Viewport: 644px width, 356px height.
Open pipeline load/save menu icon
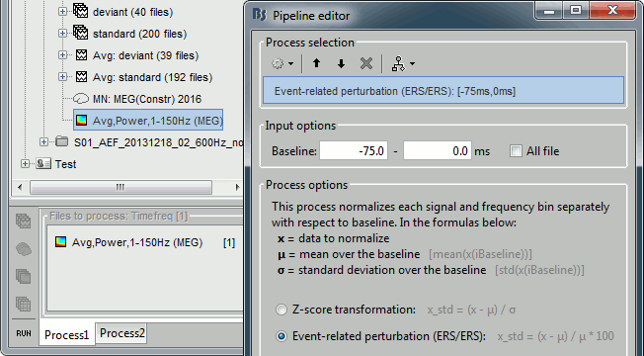click(403, 63)
